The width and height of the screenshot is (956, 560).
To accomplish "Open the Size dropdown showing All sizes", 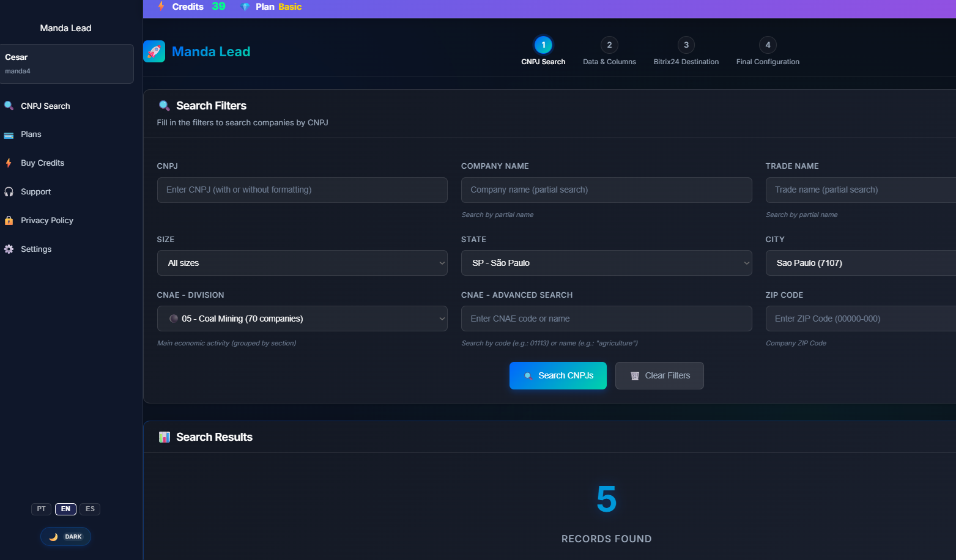I will (302, 263).
